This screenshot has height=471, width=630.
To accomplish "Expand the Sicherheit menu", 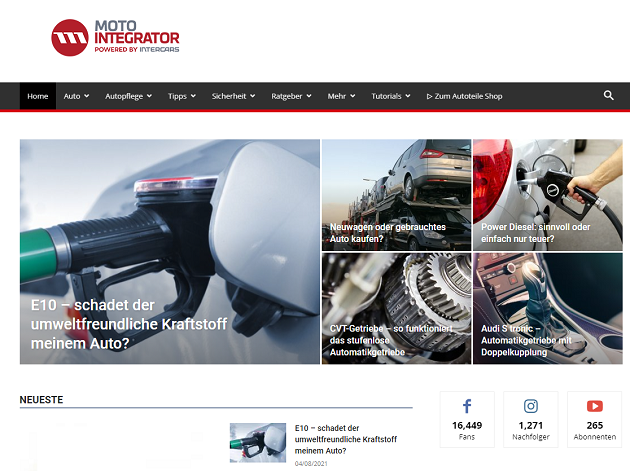I will pyautogui.click(x=233, y=97).
